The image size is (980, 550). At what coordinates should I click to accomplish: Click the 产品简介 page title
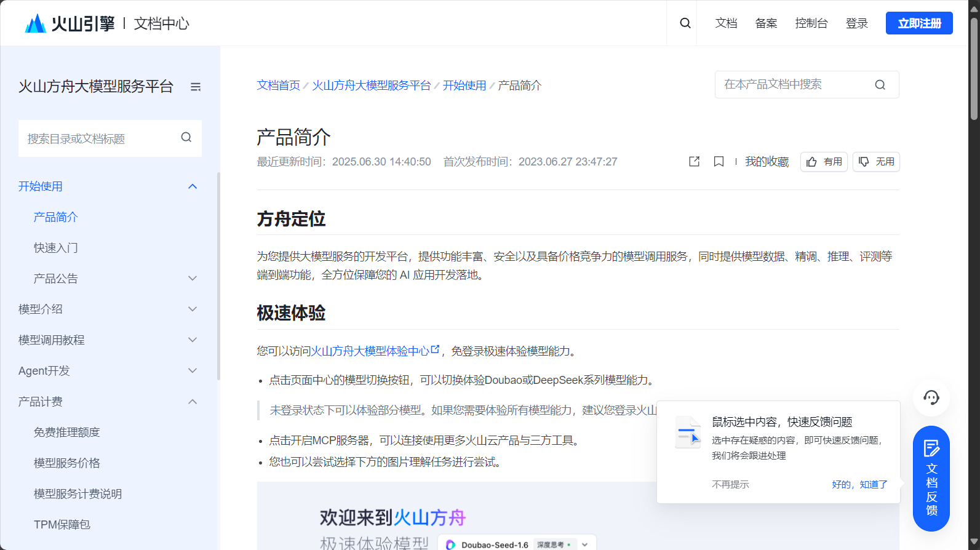293,137
